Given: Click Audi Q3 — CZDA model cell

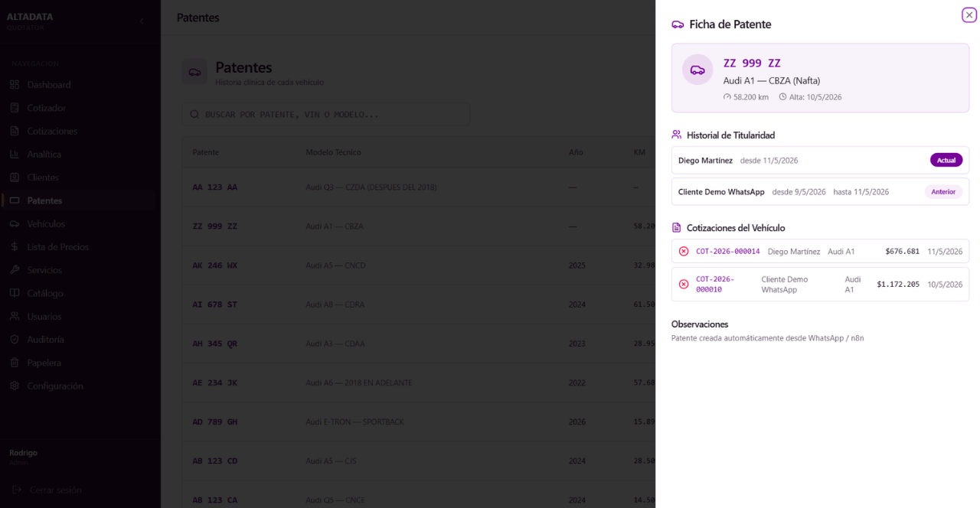Looking at the screenshot, I should 371,187.
